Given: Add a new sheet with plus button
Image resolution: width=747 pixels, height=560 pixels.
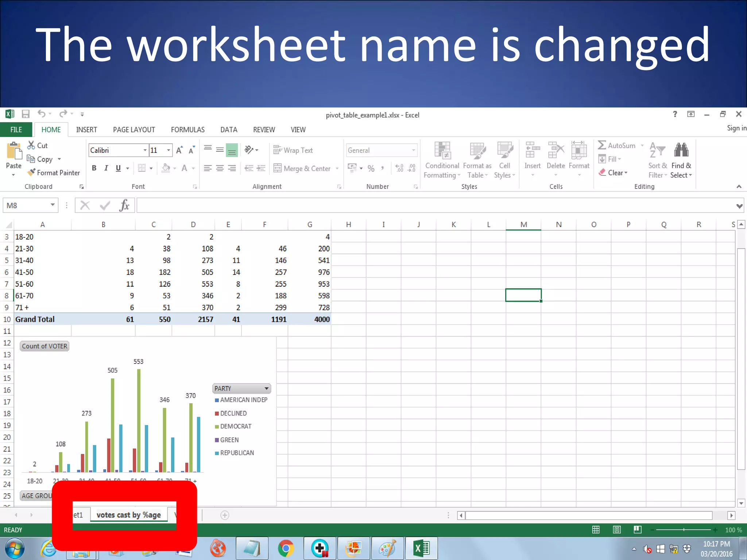Looking at the screenshot, I should coord(225,515).
